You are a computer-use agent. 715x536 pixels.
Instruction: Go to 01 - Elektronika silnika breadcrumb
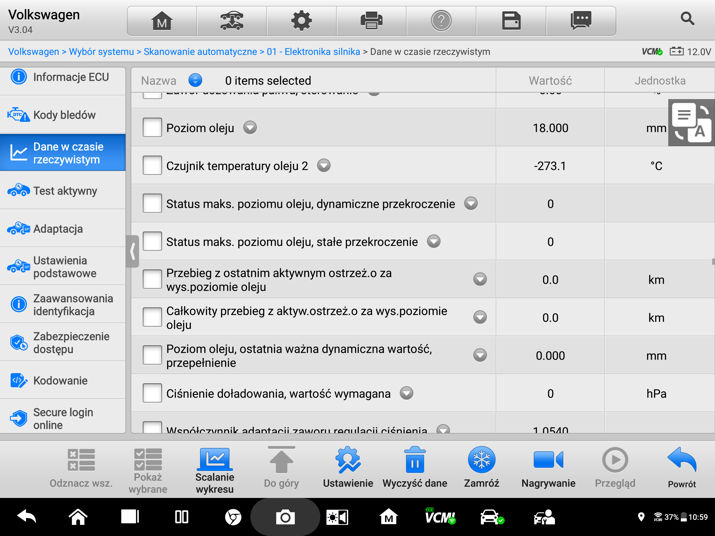pyautogui.click(x=313, y=52)
